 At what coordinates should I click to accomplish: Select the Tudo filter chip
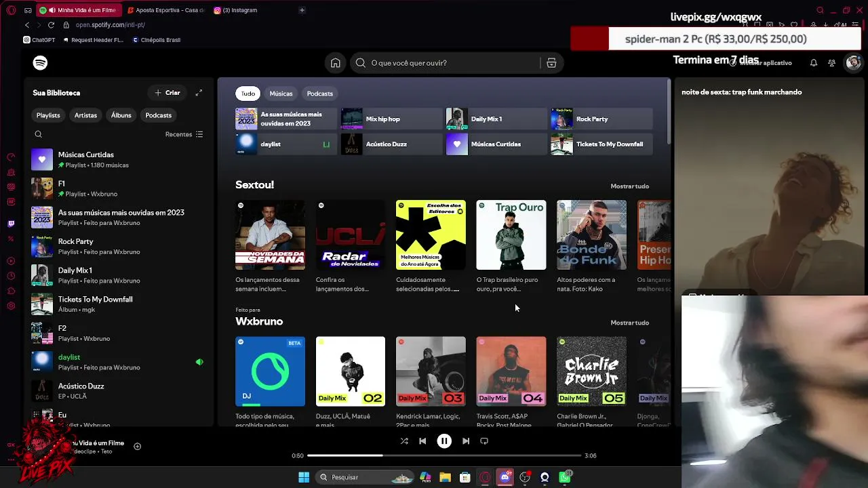coord(248,94)
